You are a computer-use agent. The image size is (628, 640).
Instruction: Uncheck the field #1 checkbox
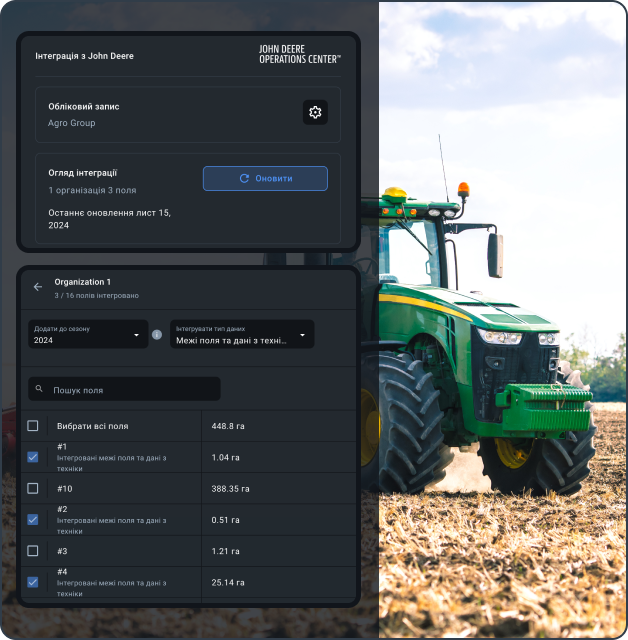click(x=33, y=457)
